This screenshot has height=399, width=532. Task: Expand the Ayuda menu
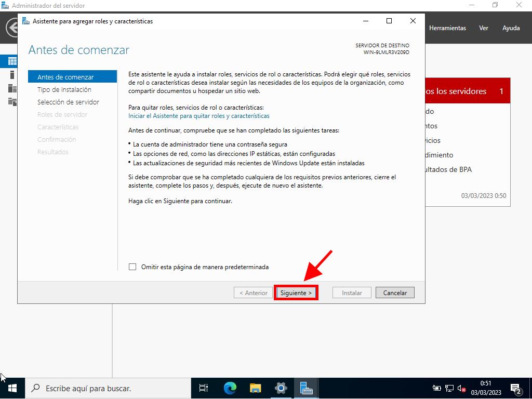tap(511, 28)
